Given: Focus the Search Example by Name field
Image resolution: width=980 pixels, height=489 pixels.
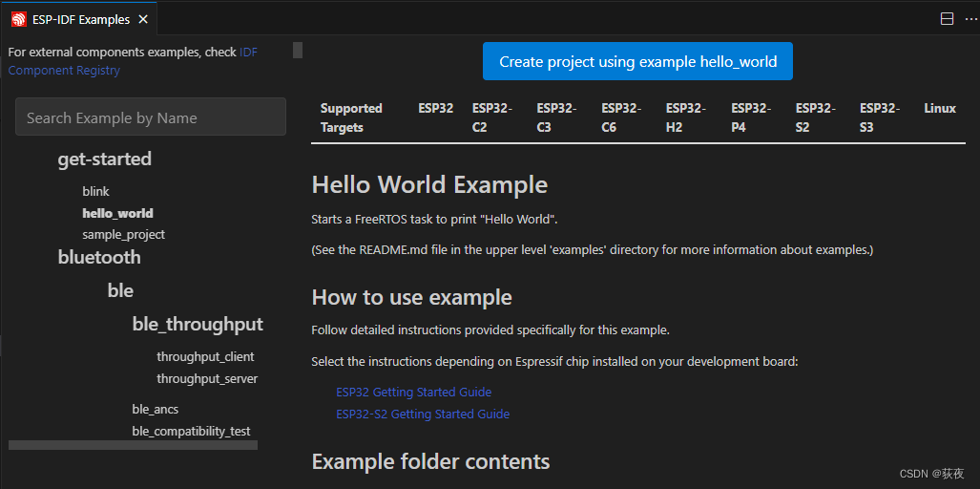Looking at the screenshot, I should (x=151, y=117).
